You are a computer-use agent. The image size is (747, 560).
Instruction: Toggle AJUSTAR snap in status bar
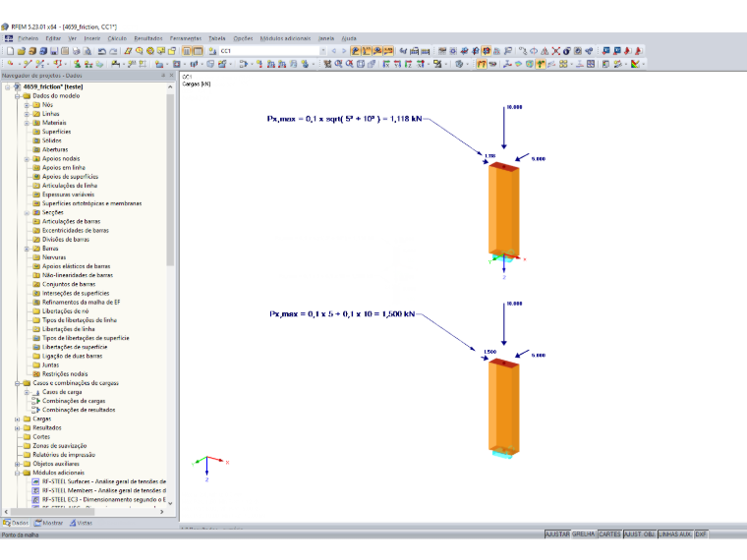557,534
